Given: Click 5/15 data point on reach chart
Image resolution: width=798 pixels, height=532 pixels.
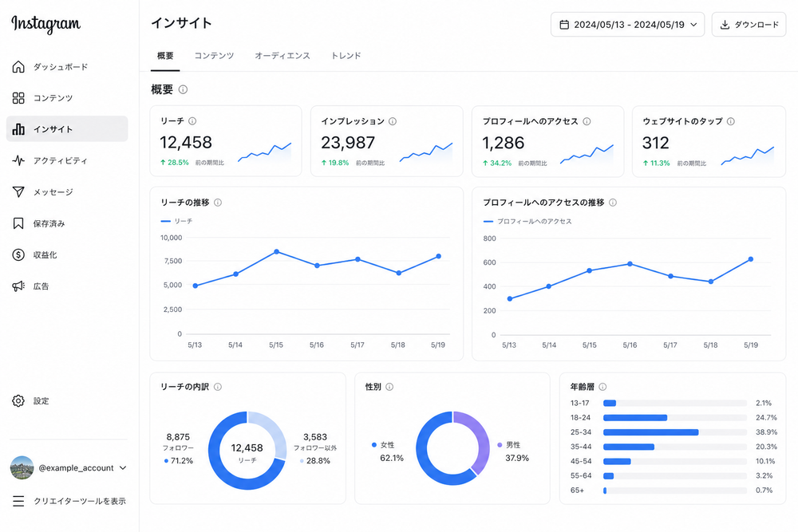Looking at the screenshot, I should (x=276, y=252).
